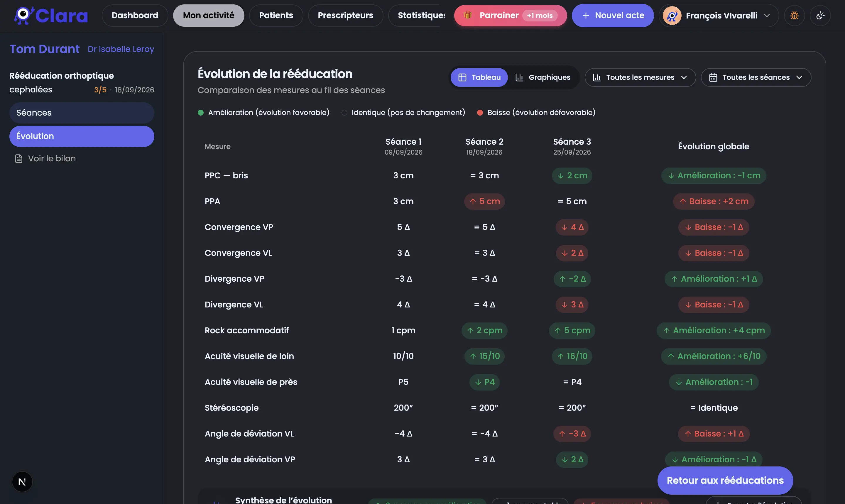
Task: Click the table icon in Tableau
Action: 462,77
